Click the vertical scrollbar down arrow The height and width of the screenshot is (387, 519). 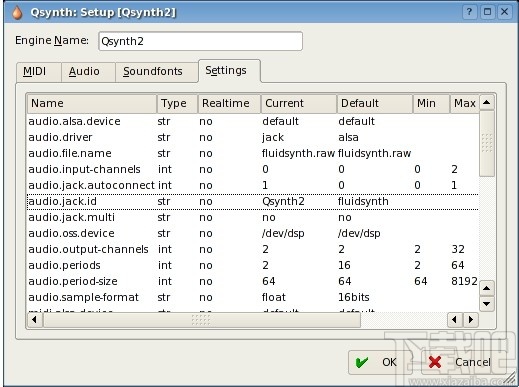pyautogui.click(x=487, y=304)
